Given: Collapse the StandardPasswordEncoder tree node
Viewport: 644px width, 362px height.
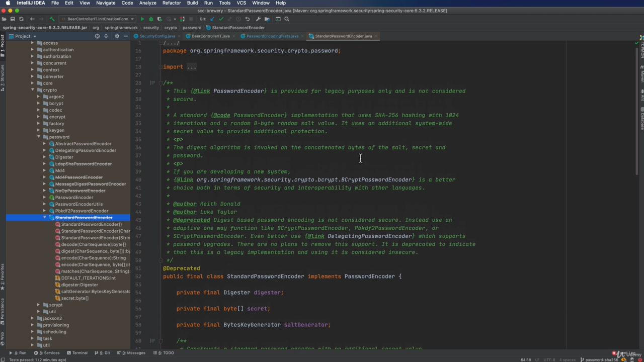Looking at the screenshot, I should coord(44,218).
